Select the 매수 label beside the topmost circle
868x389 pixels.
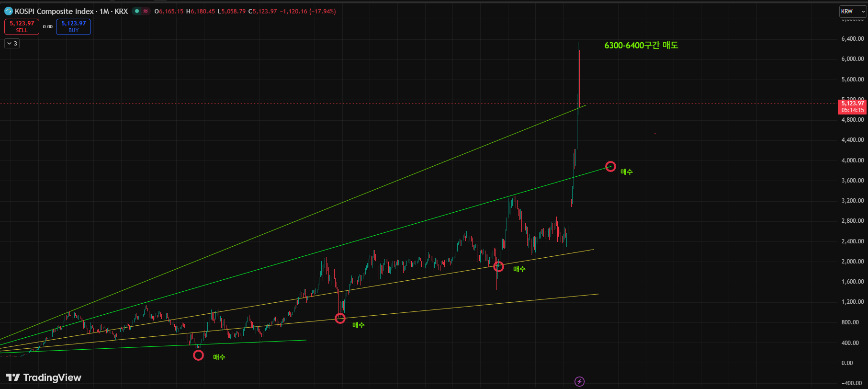point(626,172)
